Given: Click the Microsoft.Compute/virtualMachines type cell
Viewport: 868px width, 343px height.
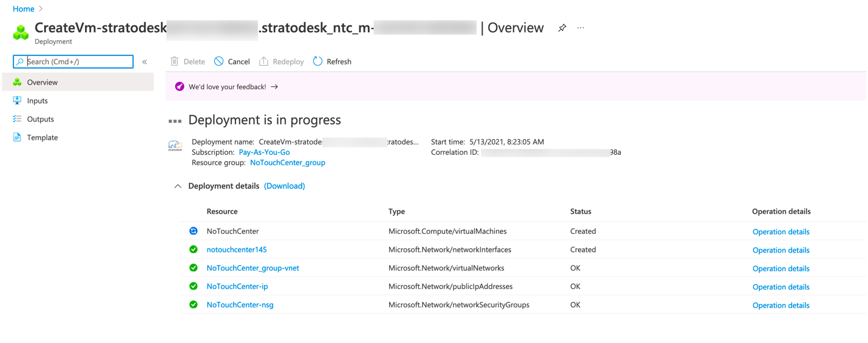Looking at the screenshot, I should pos(447,231).
